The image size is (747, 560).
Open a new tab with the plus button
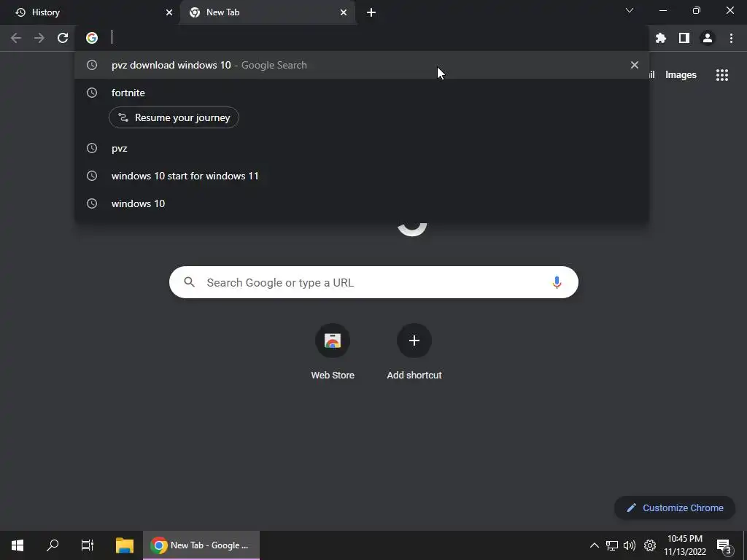point(371,12)
